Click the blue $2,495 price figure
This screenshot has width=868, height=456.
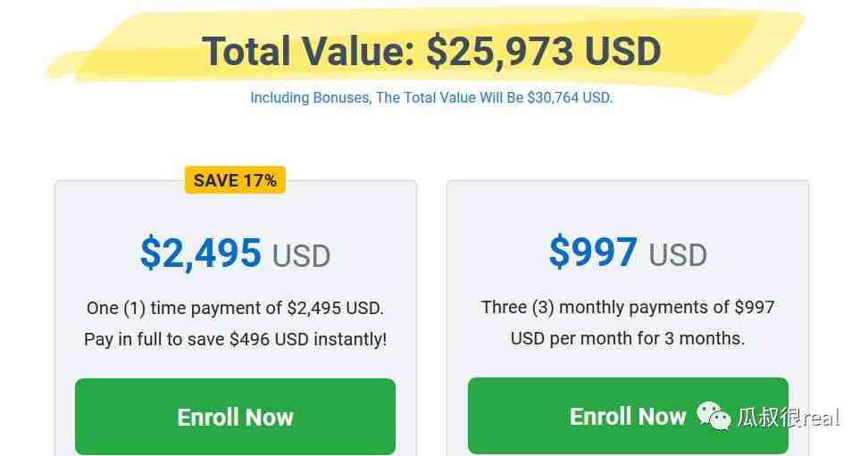[201, 253]
